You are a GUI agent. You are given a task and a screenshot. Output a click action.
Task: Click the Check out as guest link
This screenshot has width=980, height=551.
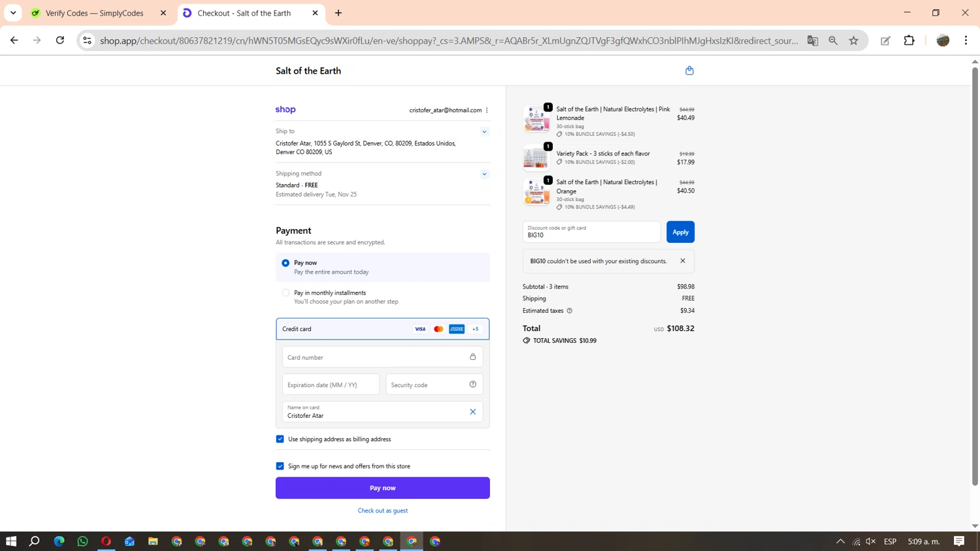[x=382, y=511]
